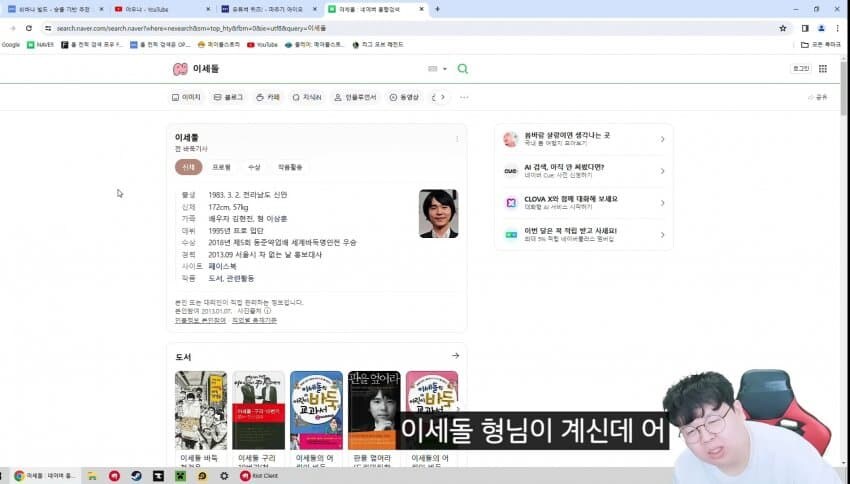The image size is (850, 484).
Task: Click the Chrome taskbar button
Action: coord(46,476)
